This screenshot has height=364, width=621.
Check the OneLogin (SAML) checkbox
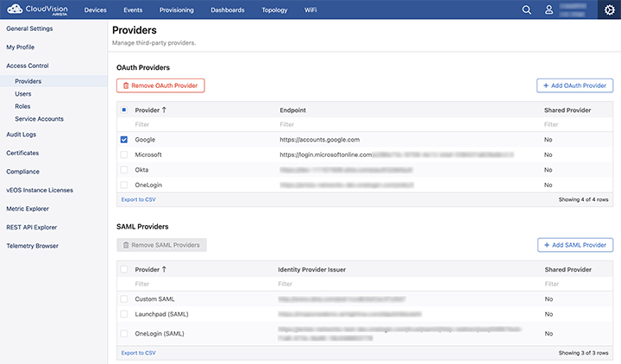124,334
